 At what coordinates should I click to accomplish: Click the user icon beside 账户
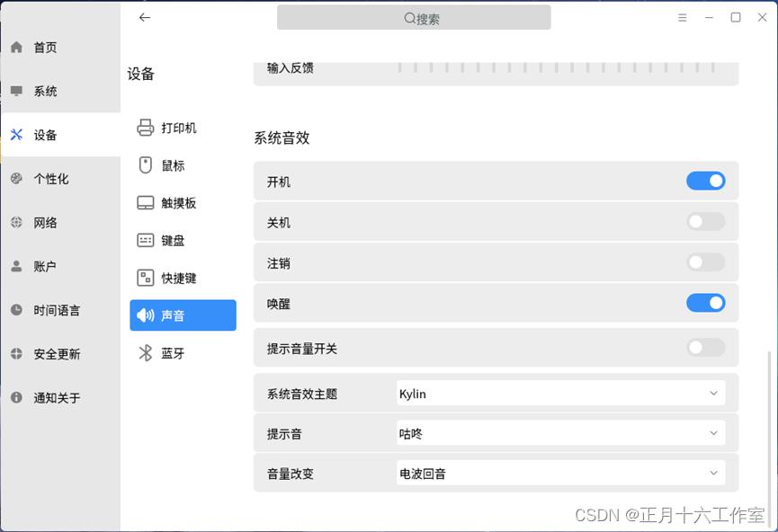pos(16,266)
